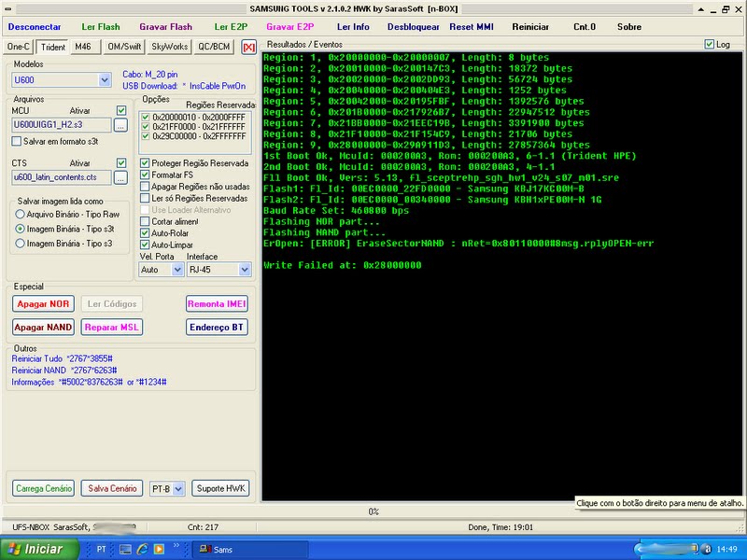Click the Remonta IMEI button
The height and width of the screenshot is (560, 747).
[218, 304]
